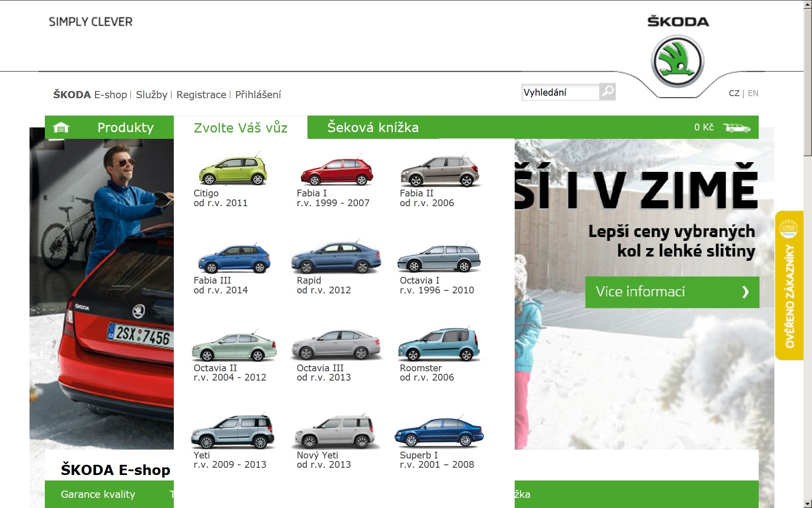Screen dimensions: 812x508
Task: Click the Octavia I r.v. 1996 – 2010 label
Action: click(x=437, y=285)
